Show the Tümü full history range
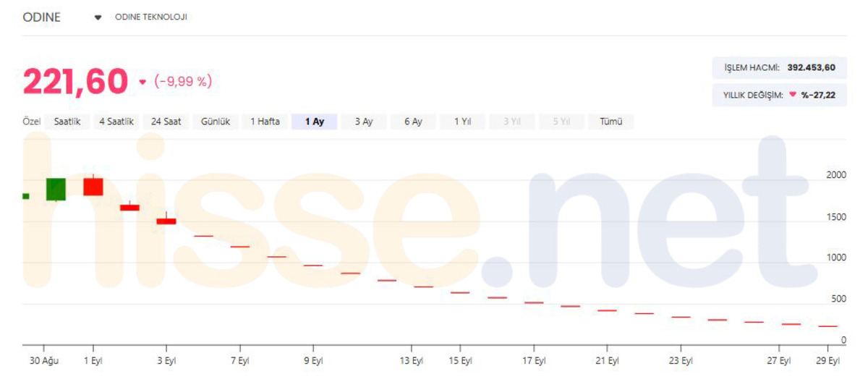 (x=611, y=122)
